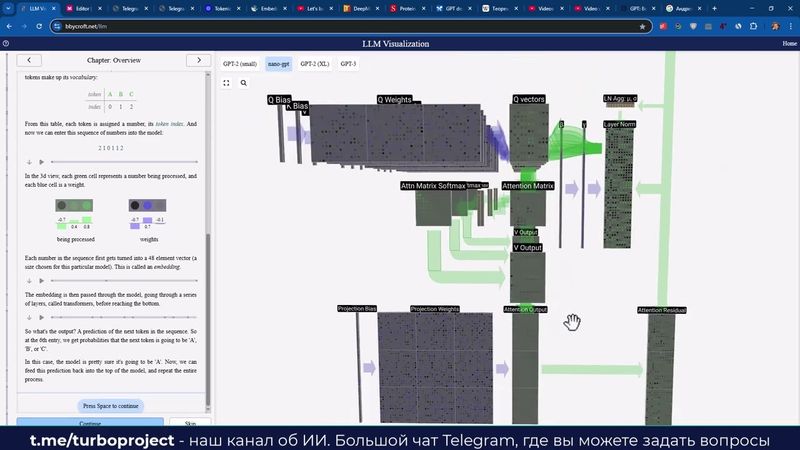Go to the previous chapter with the left arrow
This screenshot has height=450, width=800.
(29, 60)
